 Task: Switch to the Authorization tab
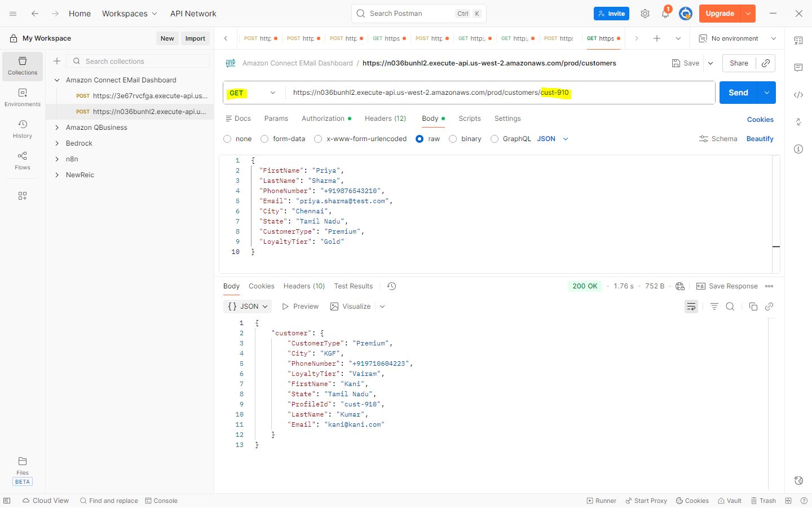tap(323, 119)
